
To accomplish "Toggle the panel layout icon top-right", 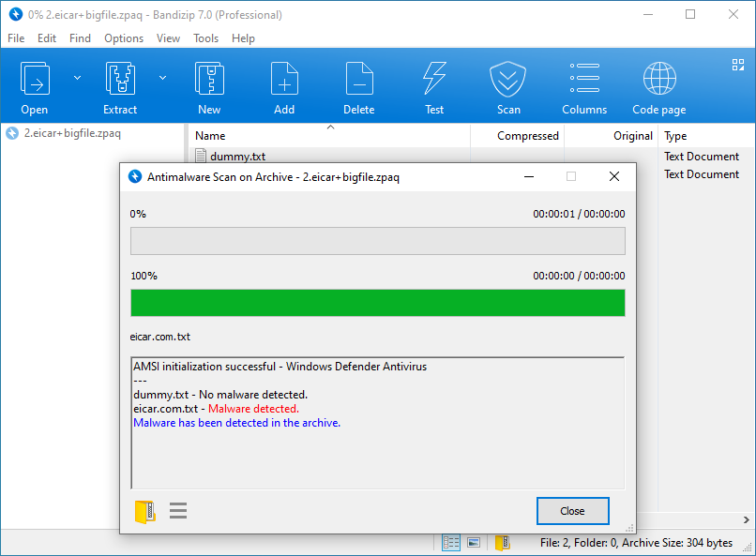I will pos(737,64).
